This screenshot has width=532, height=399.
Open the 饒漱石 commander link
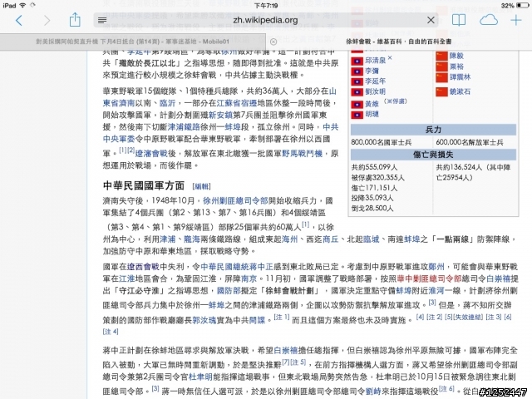pyautogui.click(x=460, y=91)
